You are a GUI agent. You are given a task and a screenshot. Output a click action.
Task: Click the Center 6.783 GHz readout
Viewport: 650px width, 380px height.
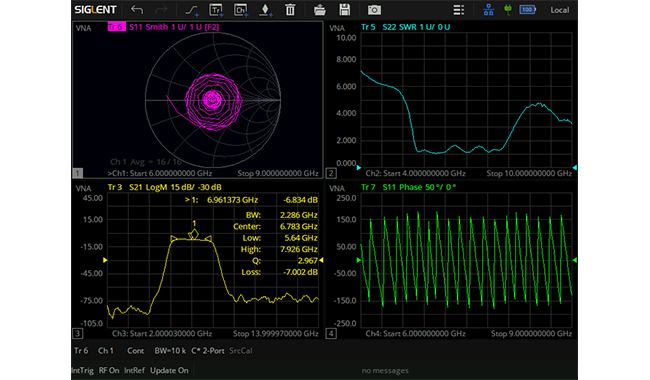point(275,226)
